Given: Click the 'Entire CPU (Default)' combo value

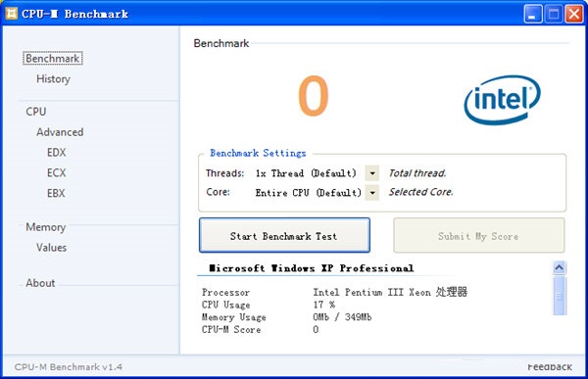Looking at the screenshot, I should pyautogui.click(x=309, y=193).
